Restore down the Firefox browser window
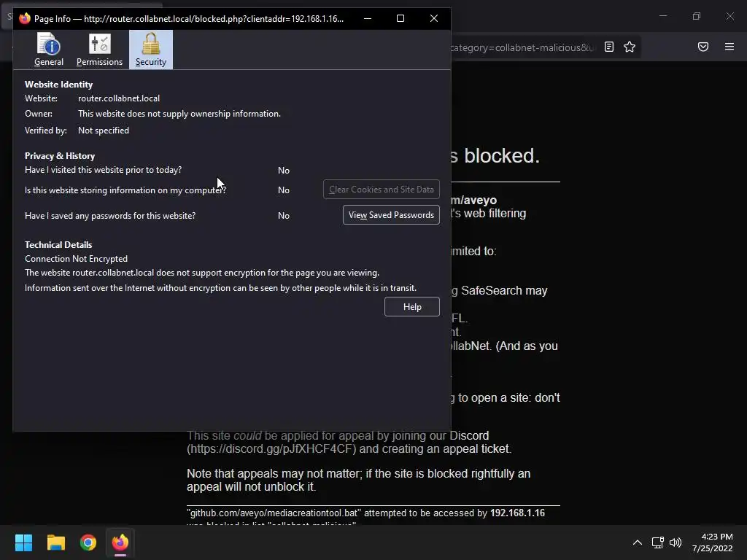The height and width of the screenshot is (560, 747). tap(697, 16)
